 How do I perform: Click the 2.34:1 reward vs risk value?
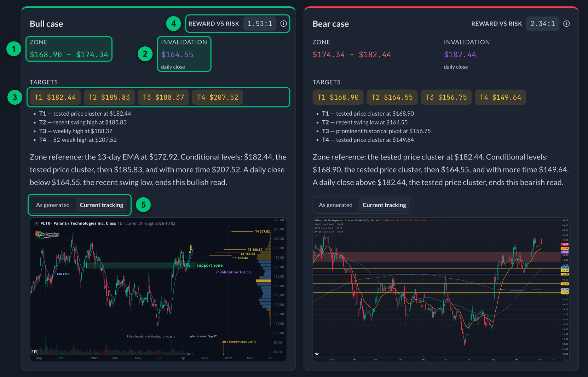pyautogui.click(x=543, y=24)
